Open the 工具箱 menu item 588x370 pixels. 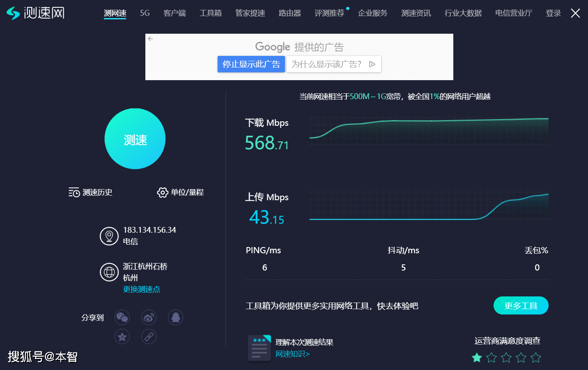pos(211,13)
